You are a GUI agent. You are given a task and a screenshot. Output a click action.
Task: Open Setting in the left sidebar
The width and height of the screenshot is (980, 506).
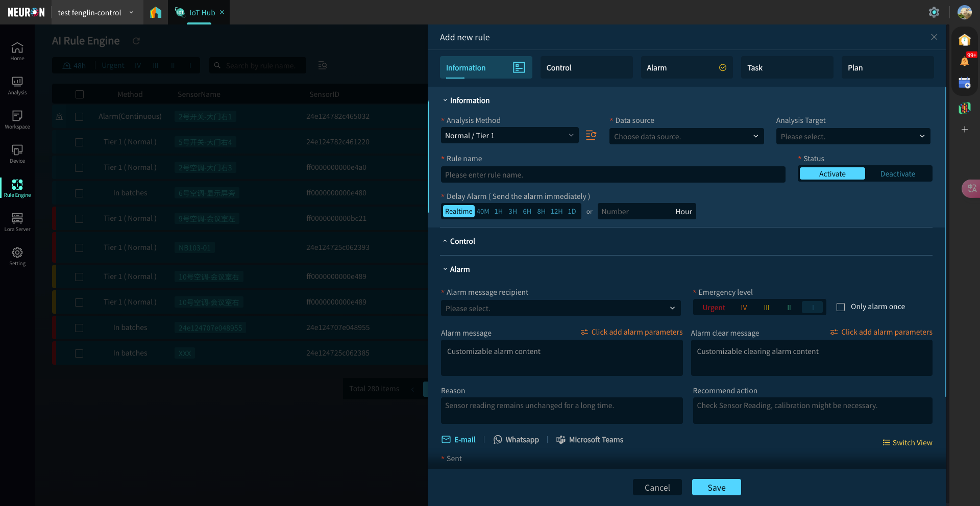click(x=17, y=257)
